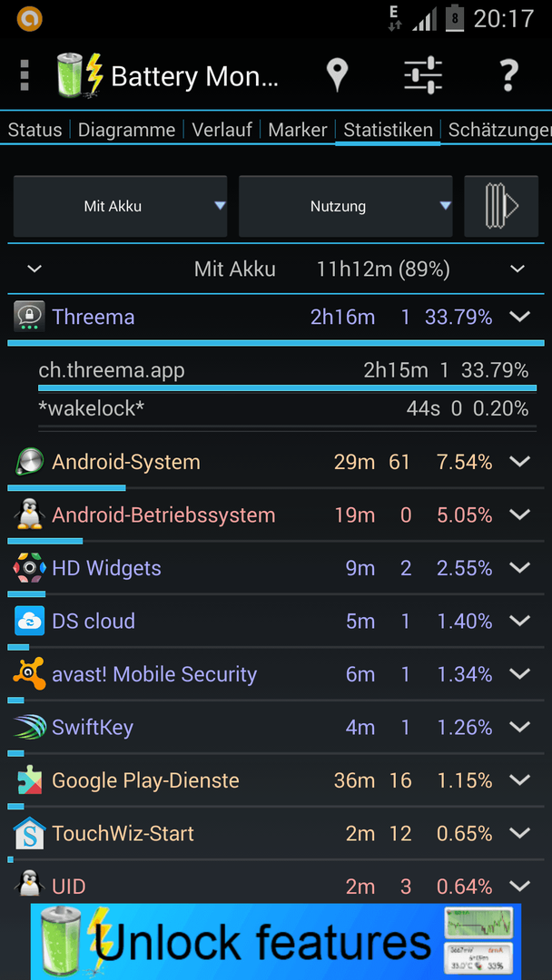Switch to the Verlauf tab

coord(222,130)
